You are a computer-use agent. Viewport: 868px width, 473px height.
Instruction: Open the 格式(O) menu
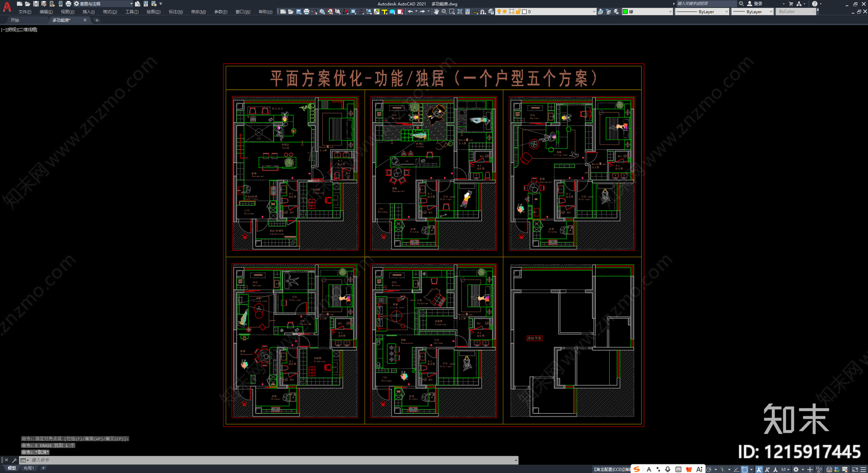[x=110, y=11]
